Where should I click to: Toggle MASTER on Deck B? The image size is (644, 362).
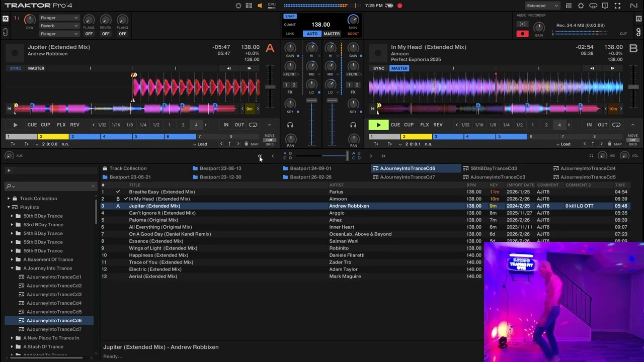coord(399,68)
